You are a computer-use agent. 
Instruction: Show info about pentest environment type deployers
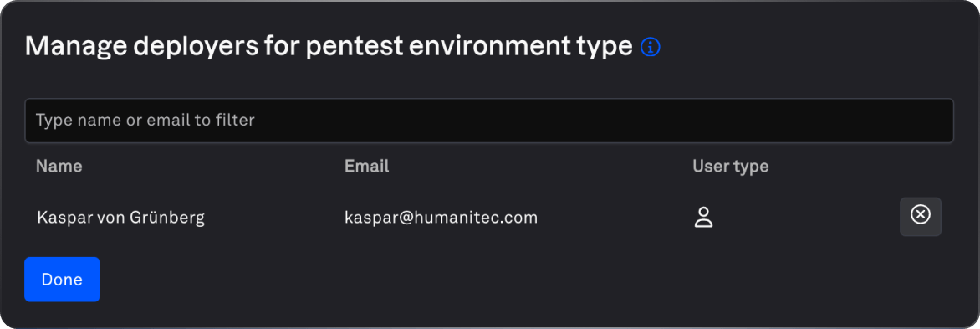651,47
